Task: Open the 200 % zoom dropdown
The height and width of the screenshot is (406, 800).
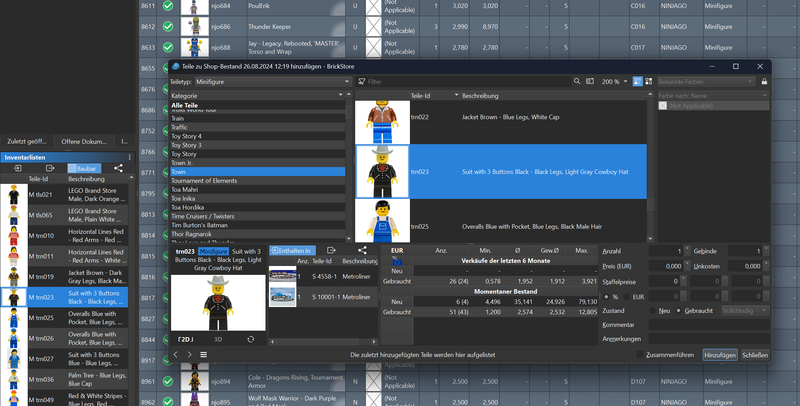Action: point(614,82)
